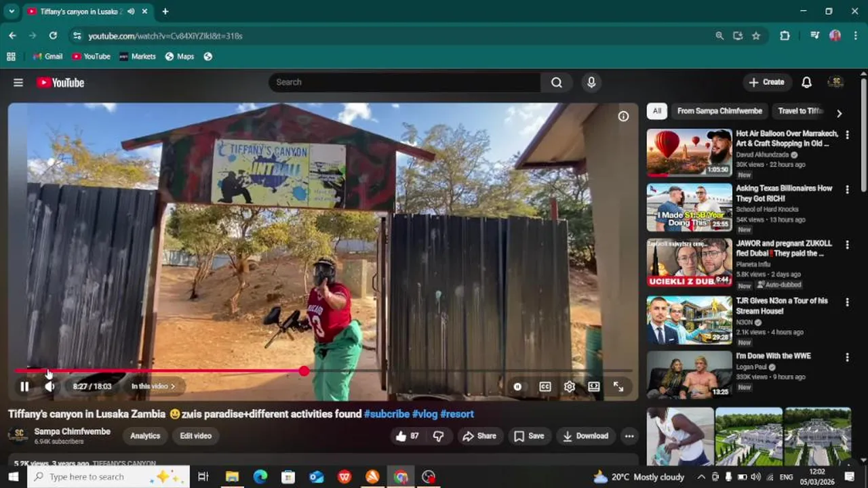Image resolution: width=868 pixels, height=488 pixels.
Task: Select the All filter chip
Action: coord(657,111)
